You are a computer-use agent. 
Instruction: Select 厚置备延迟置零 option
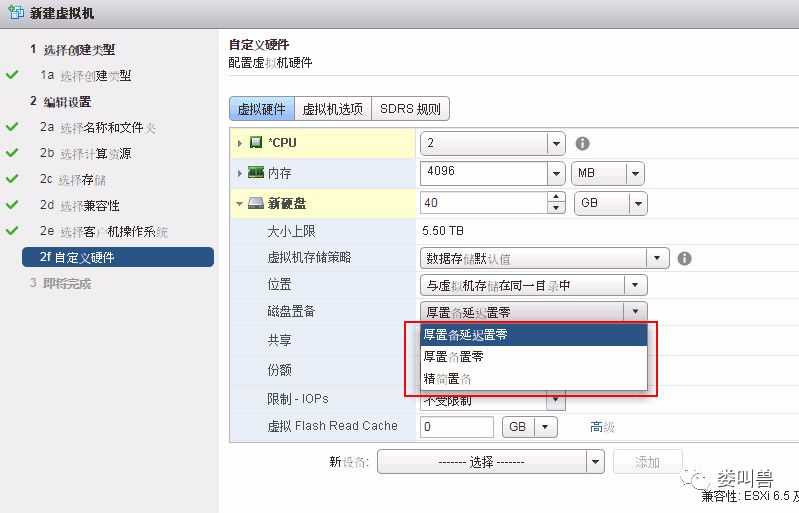pos(534,335)
